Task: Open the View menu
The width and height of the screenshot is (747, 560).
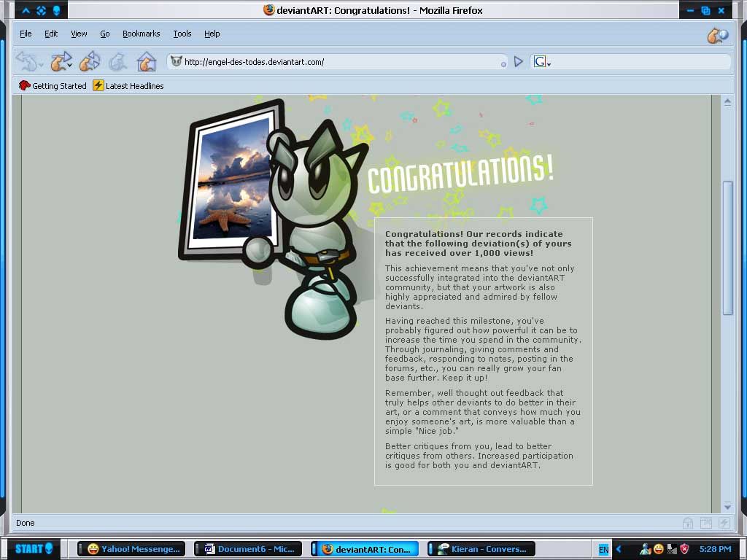Action: pyautogui.click(x=79, y=34)
